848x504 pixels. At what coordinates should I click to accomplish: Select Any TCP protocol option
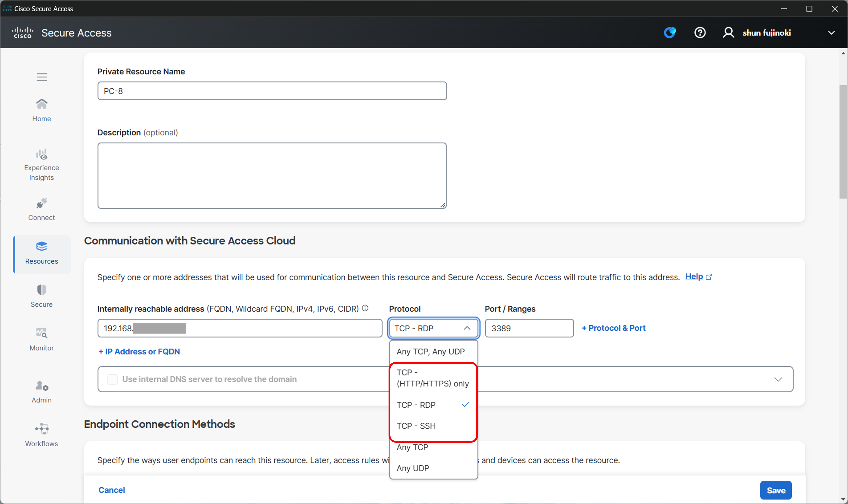point(434,447)
